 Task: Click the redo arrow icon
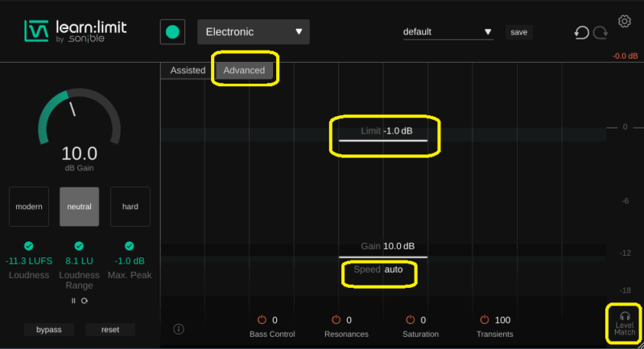pos(600,33)
